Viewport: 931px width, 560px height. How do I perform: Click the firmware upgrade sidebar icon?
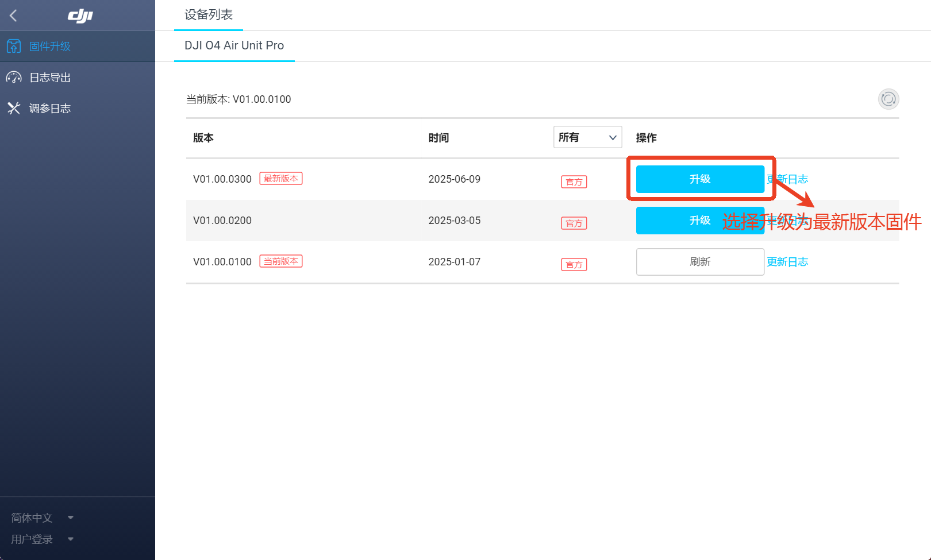click(x=14, y=46)
